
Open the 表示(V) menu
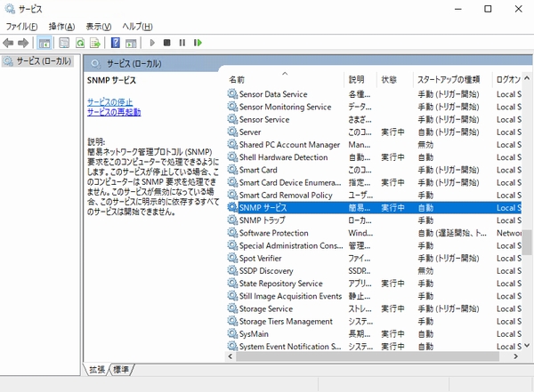click(x=99, y=27)
